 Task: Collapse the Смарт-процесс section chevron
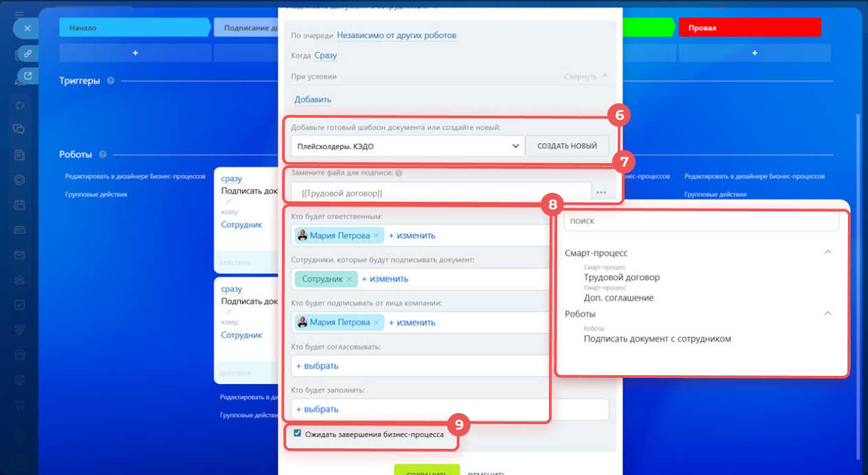(x=828, y=253)
